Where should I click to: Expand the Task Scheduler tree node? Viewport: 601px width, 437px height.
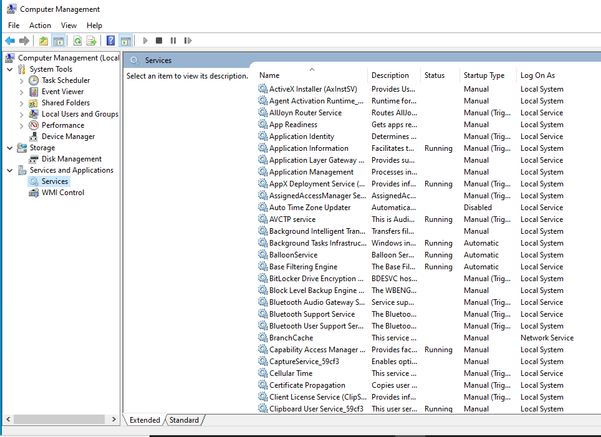pos(22,81)
